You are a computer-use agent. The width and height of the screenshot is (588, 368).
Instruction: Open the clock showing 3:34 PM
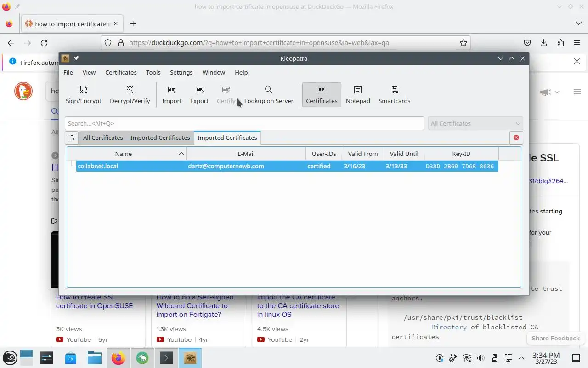(x=546, y=358)
